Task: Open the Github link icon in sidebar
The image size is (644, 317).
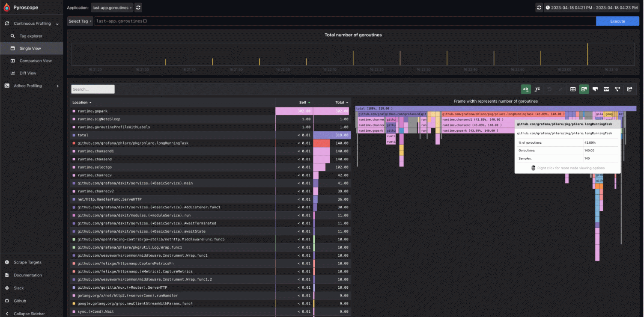Action: pos(6,301)
